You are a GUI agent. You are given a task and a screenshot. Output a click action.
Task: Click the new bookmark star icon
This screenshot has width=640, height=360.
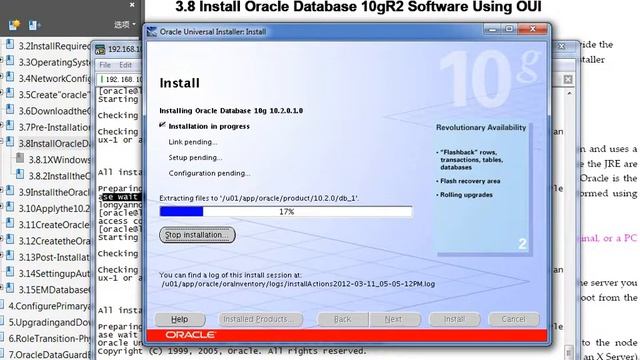(15, 25)
